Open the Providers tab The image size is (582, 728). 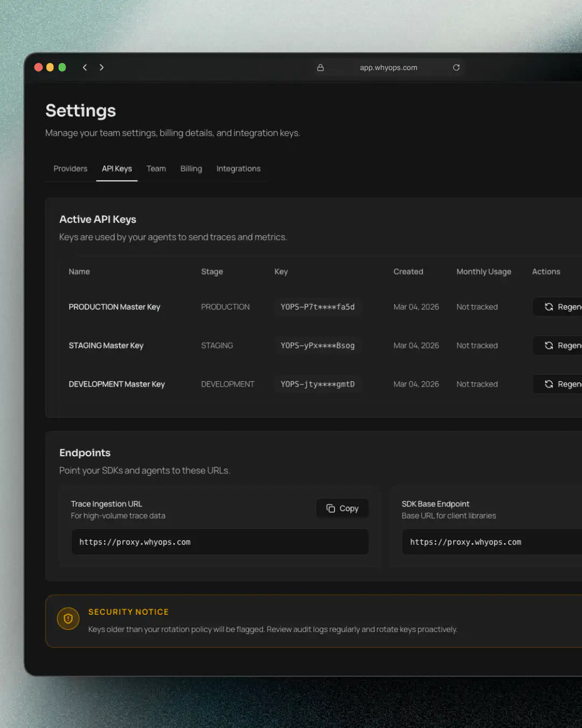(70, 169)
